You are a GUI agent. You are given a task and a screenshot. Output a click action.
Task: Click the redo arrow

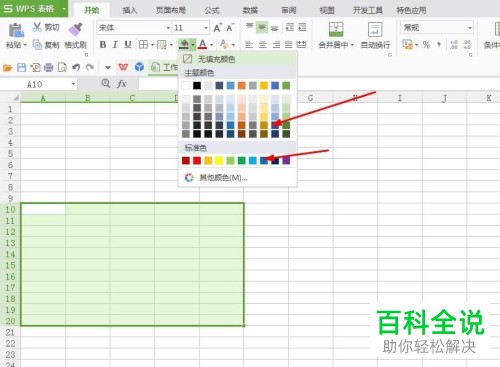click(x=90, y=68)
